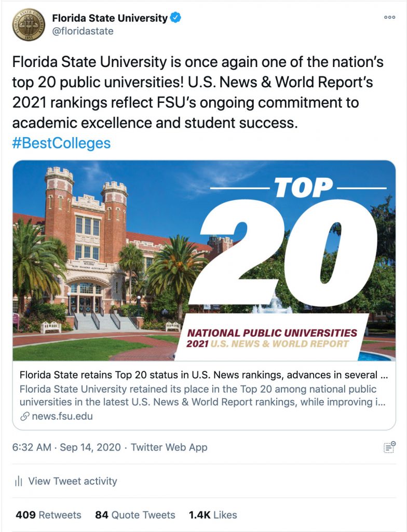Click the 6:32 AM Sep 14, 2020 timestamp
The width and height of the screenshot is (407, 532).
click(66, 447)
